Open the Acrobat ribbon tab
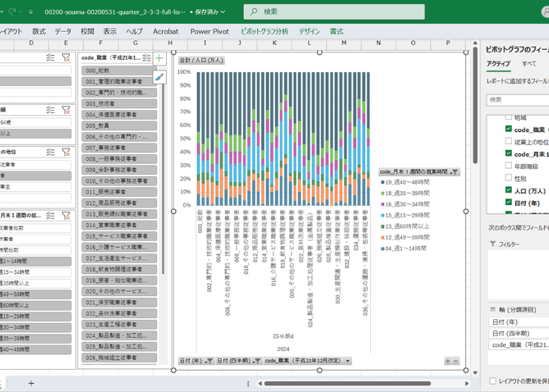 [166, 31]
